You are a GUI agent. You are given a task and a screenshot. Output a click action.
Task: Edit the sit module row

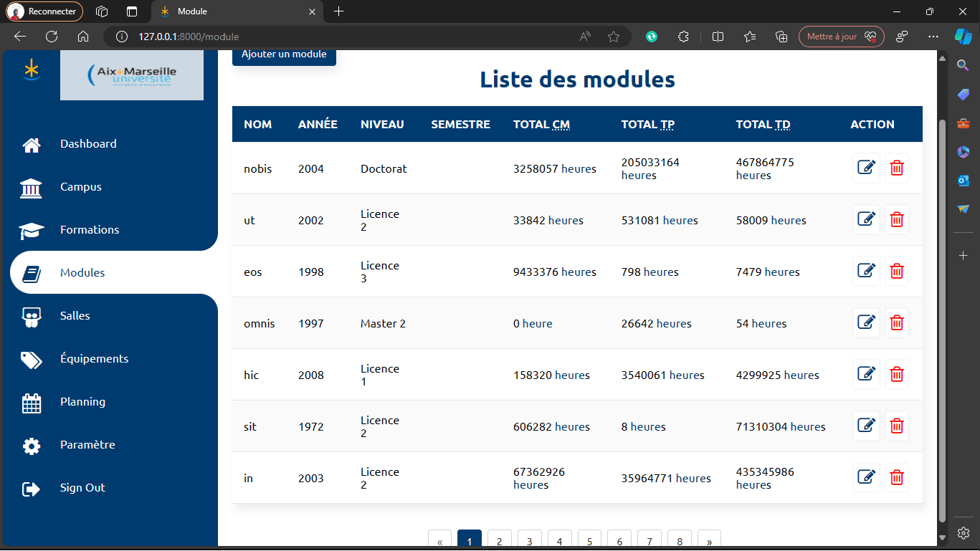866,426
